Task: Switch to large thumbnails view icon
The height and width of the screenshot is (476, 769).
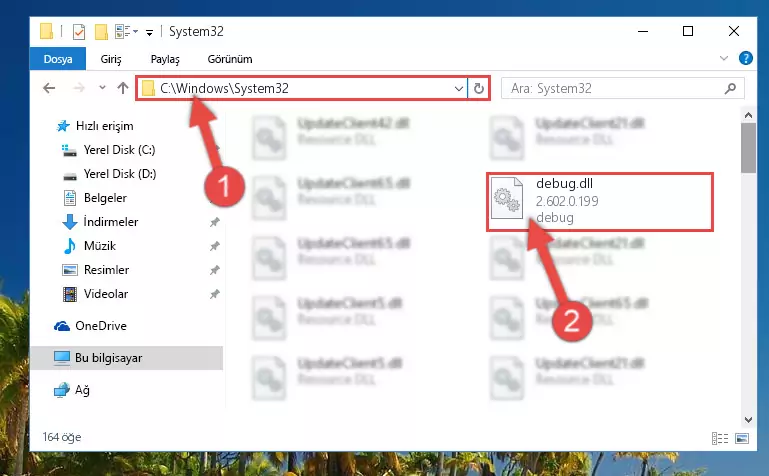Action: pyautogui.click(x=742, y=438)
